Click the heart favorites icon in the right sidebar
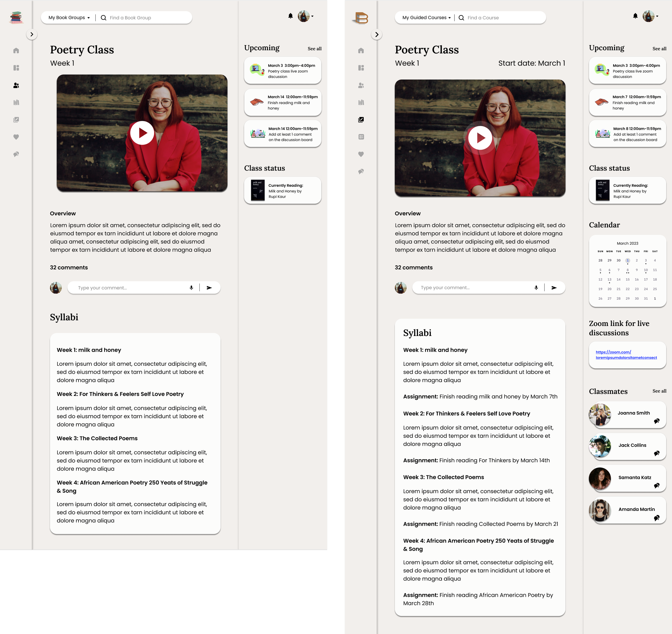The image size is (672, 634). [x=361, y=154]
